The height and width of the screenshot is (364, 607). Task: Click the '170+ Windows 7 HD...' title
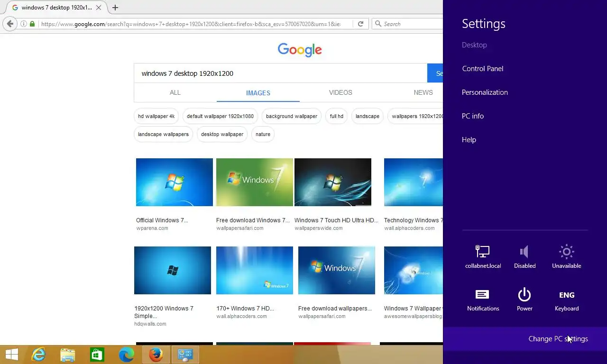pos(245,309)
